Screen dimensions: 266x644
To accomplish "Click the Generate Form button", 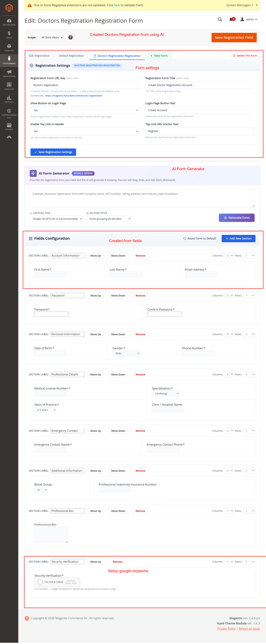I will tap(237, 218).
